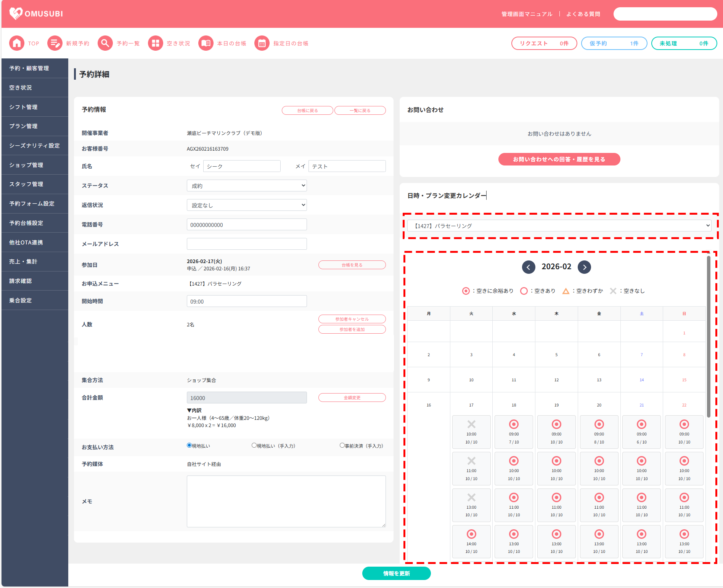Open the plan dropdown 【1427】パラセーリング
The height and width of the screenshot is (588, 723).
point(559,226)
